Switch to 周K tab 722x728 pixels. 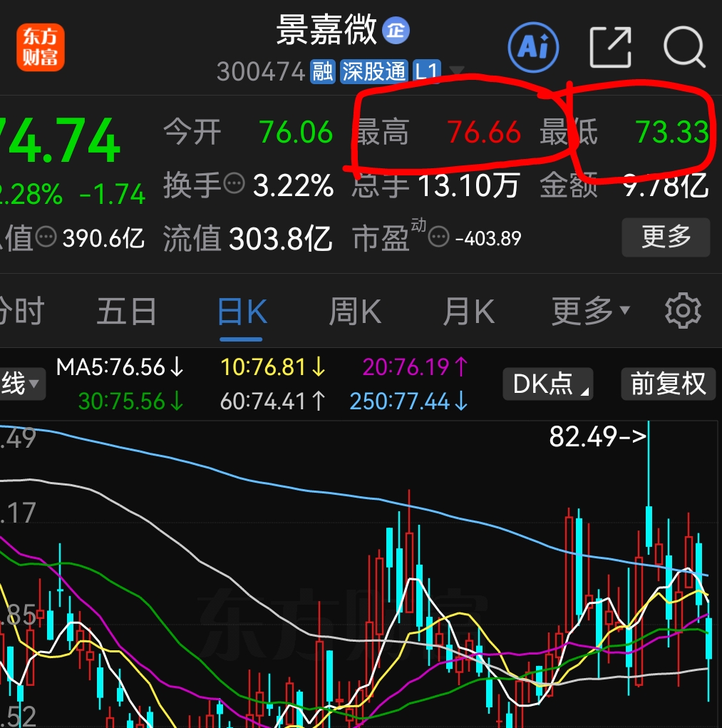click(x=354, y=312)
